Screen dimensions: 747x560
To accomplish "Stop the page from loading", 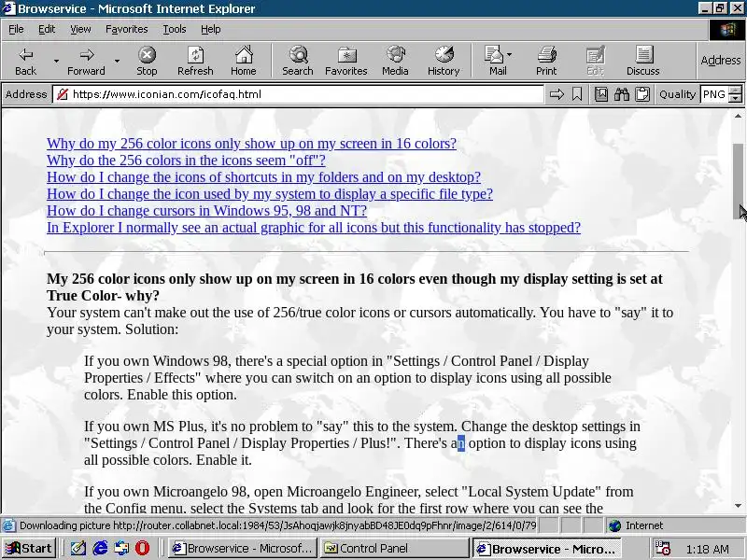I will (x=147, y=61).
